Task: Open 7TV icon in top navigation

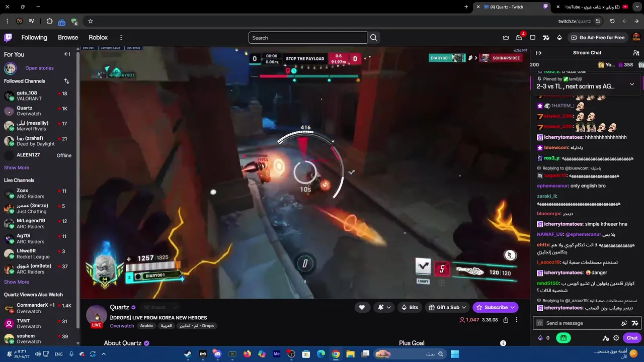Action: [546, 38]
